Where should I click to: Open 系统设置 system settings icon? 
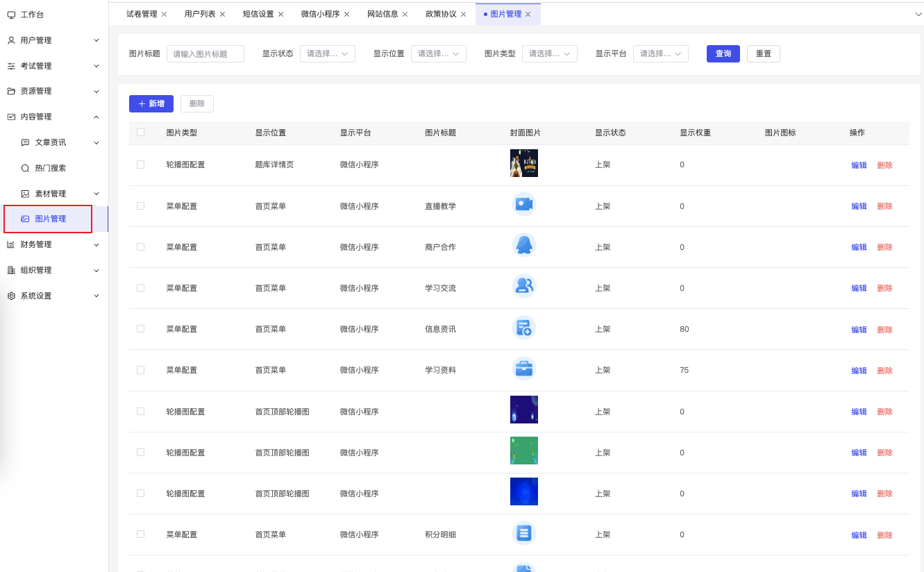point(10,295)
